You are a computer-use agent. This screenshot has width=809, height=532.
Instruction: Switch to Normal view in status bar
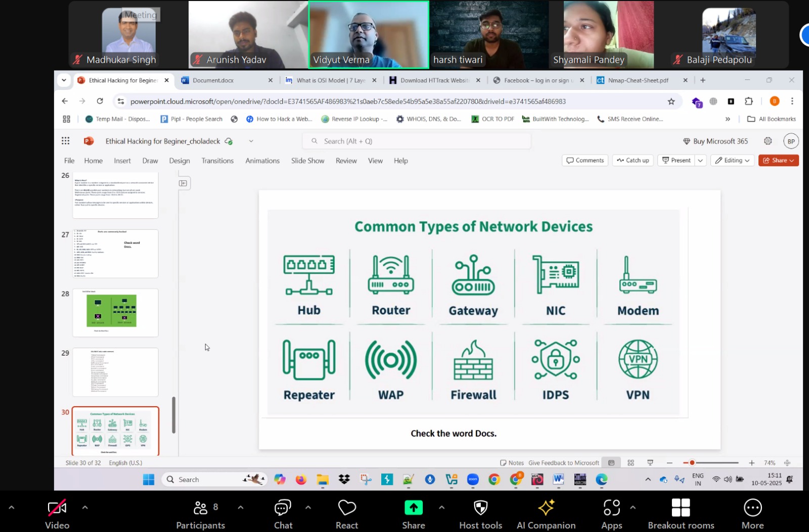[611, 463]
